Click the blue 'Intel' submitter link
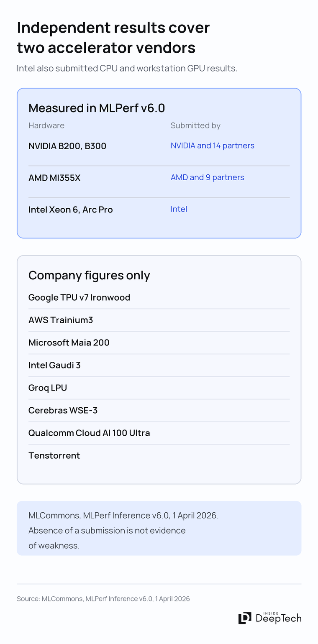This screenshot has width=318, height=644. 179,209
